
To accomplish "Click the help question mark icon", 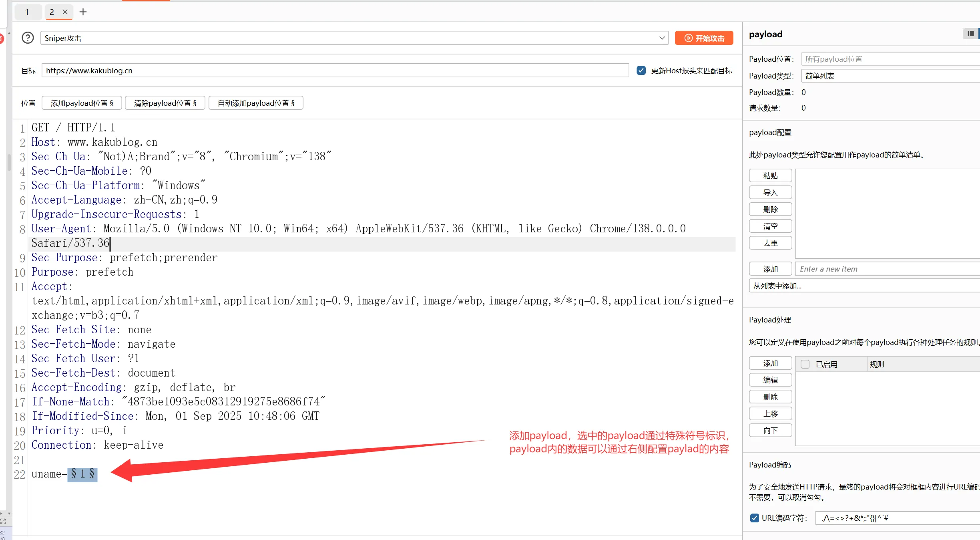I will click(x=28, y=38).
